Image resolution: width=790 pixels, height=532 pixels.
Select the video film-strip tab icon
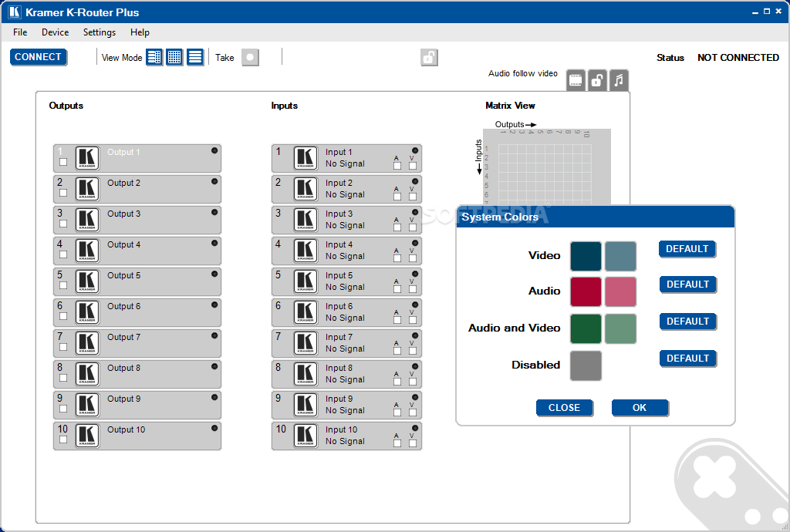(x=576, y=80)
